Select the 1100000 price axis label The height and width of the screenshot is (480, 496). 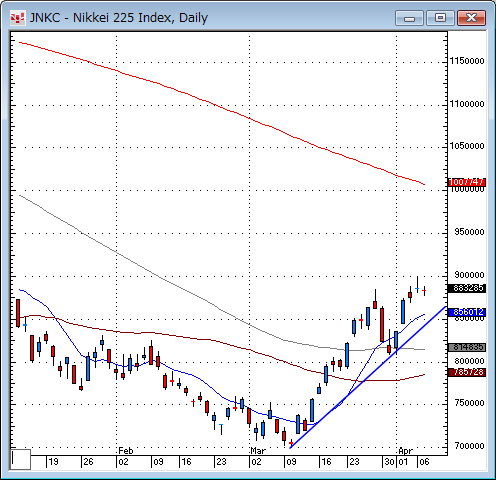pos(467,104)
